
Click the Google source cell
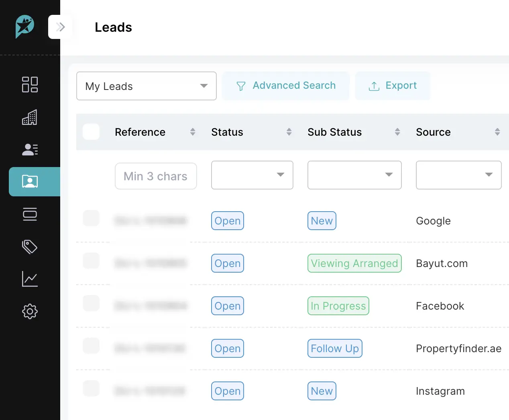point(433,221)
